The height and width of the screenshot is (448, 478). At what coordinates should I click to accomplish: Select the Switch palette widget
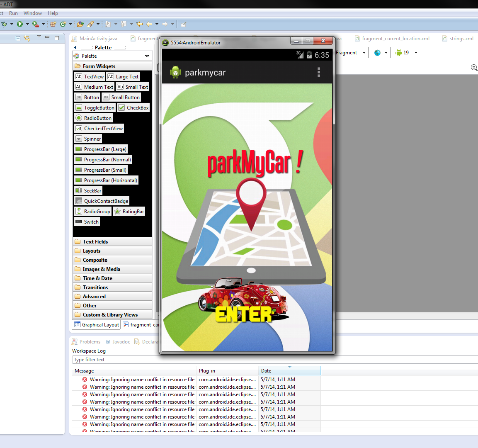pyautogui.click(x=87, y=222)
